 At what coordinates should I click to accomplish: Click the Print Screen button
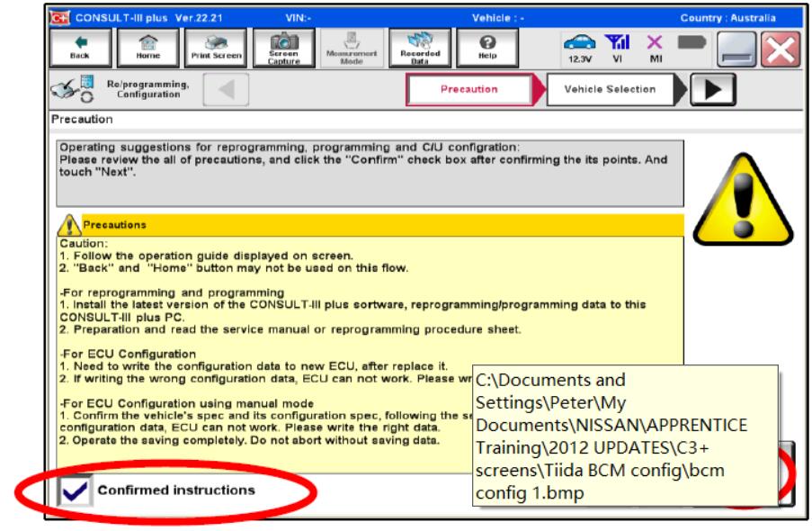[x=216, y=48]
